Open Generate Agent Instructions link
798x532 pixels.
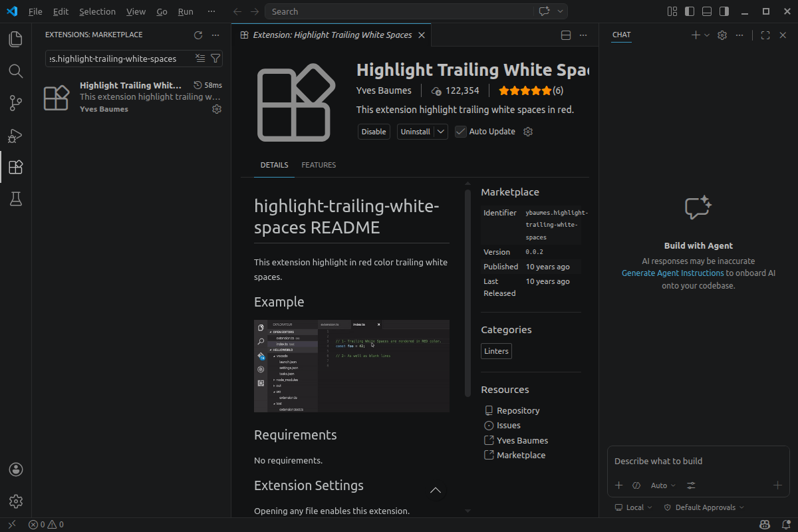pos(672,273)
